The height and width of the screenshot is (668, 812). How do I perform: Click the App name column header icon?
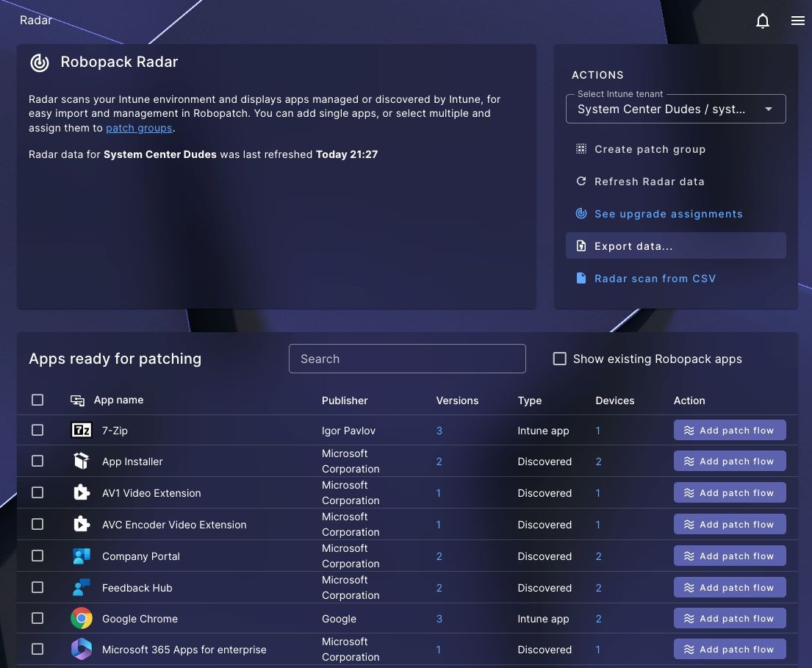pos(77,401)
